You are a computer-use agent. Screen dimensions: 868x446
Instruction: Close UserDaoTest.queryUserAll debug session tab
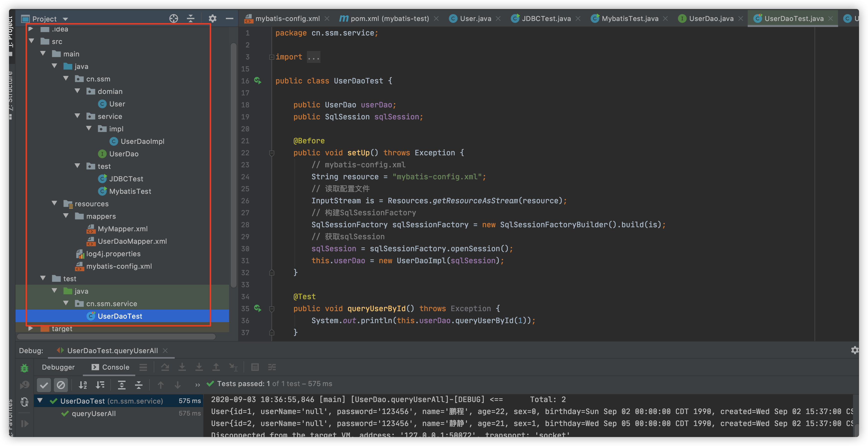point(165,351)
